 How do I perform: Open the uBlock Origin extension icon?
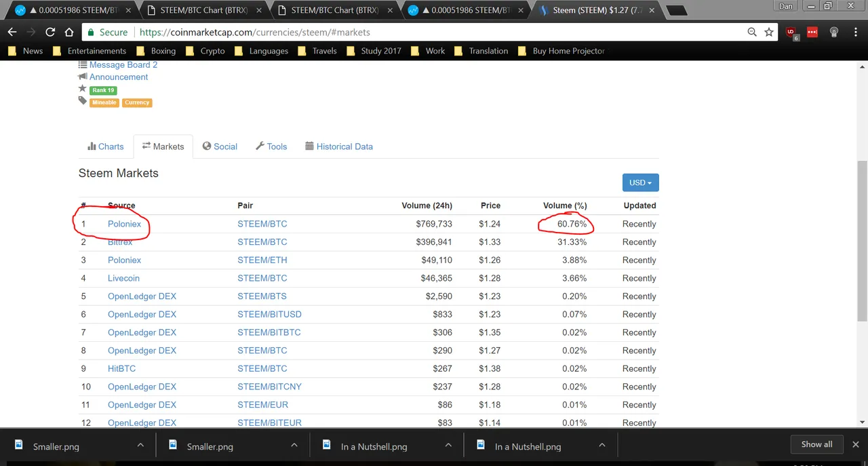791,33
